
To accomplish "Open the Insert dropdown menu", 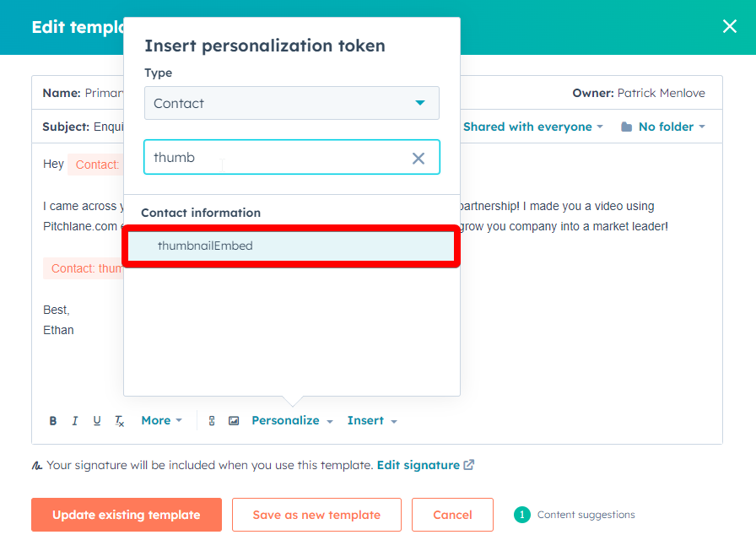I will pos(372,421).
